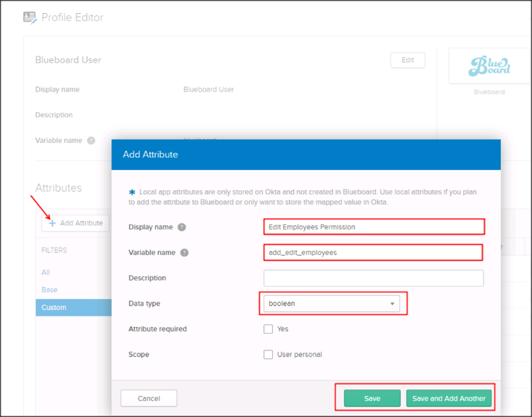Select the Custom attributes filter
This screenshot has height=417, width=532.
(x=54, y=307)
